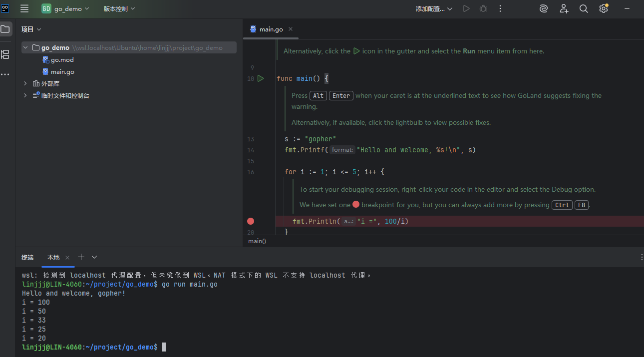The width and height of the screenshot is (644, 357).
Task: Click the Run button in the toolbar
Action: click(466, 8)
